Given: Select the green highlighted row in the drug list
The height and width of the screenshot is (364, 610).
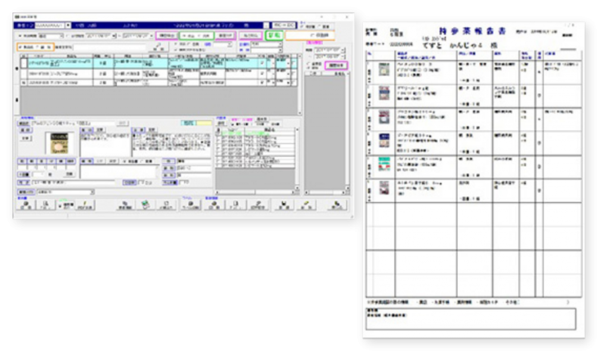Looking at the screenshot, I should pyautogui.click(x=255, y=133).
